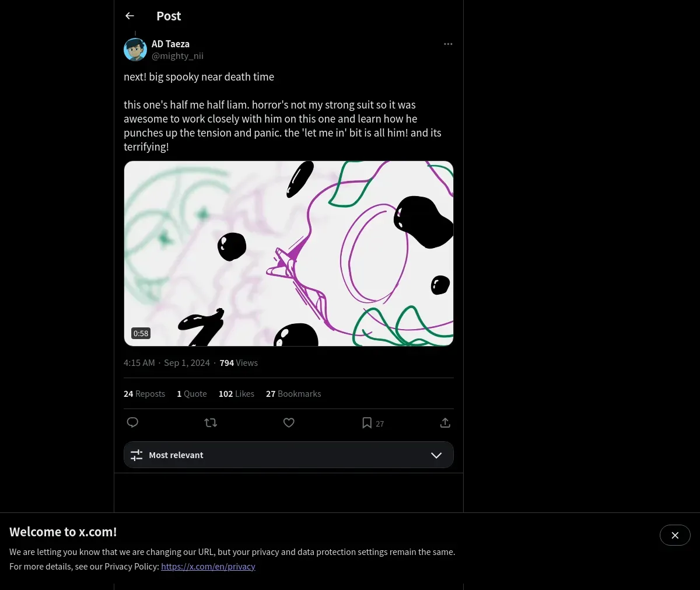
Task: View the 24 Reposts list
Action: pos(144,394)
